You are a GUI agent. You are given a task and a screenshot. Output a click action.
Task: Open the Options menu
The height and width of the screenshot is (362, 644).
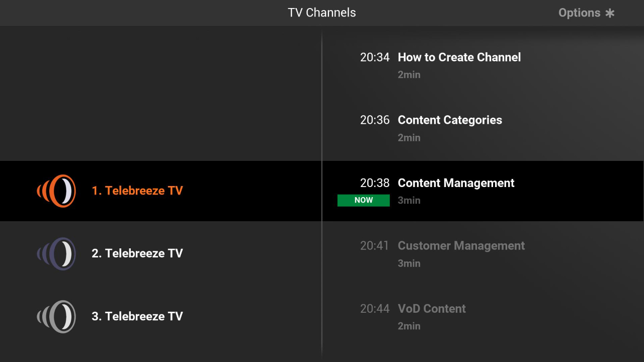point(579,13)
